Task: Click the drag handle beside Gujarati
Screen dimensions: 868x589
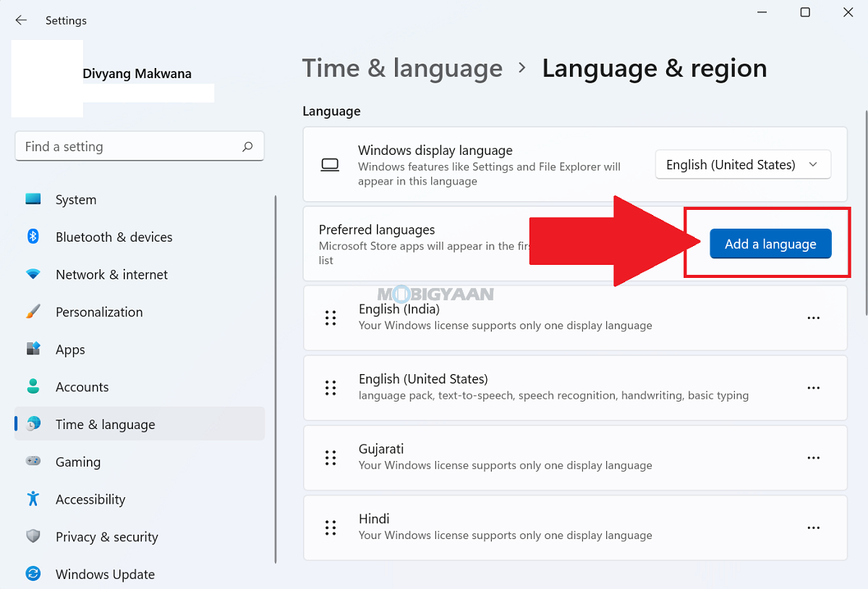Action: click(331, 457)
